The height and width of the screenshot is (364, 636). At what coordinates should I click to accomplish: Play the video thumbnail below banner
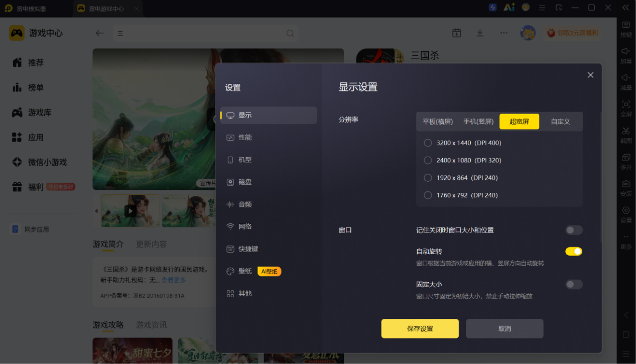click(130, 211)
